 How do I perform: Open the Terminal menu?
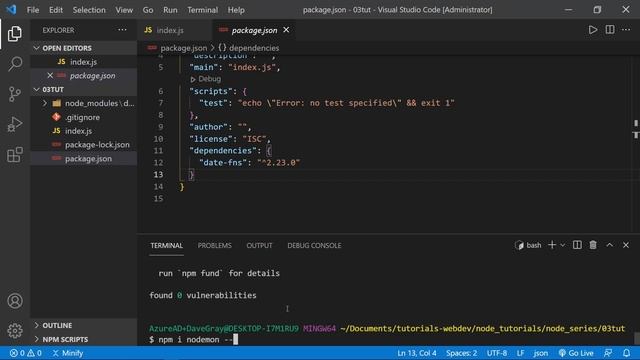(x=202, y=10)
